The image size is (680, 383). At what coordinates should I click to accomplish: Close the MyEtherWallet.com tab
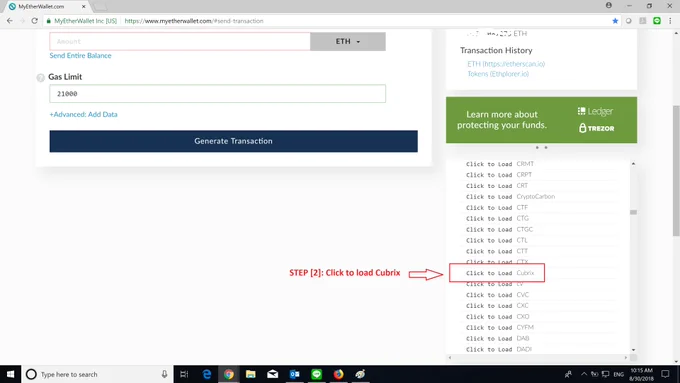click(x=84, y=7)
